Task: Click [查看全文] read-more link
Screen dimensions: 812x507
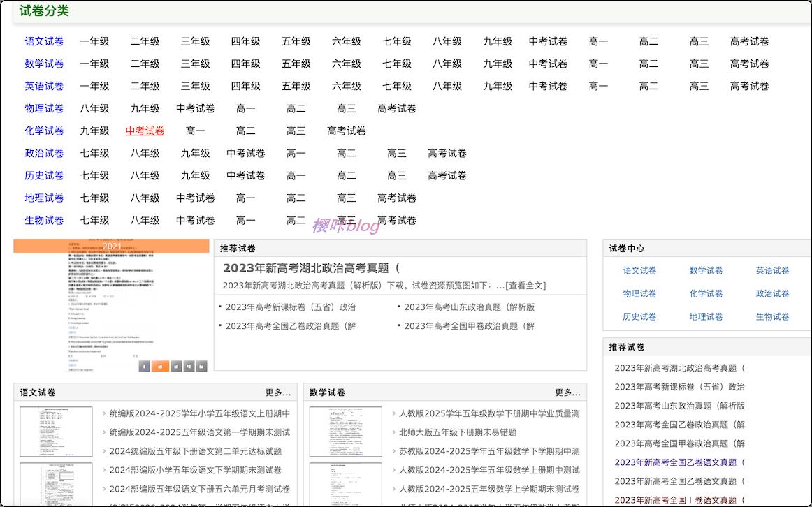Action: 525,286
